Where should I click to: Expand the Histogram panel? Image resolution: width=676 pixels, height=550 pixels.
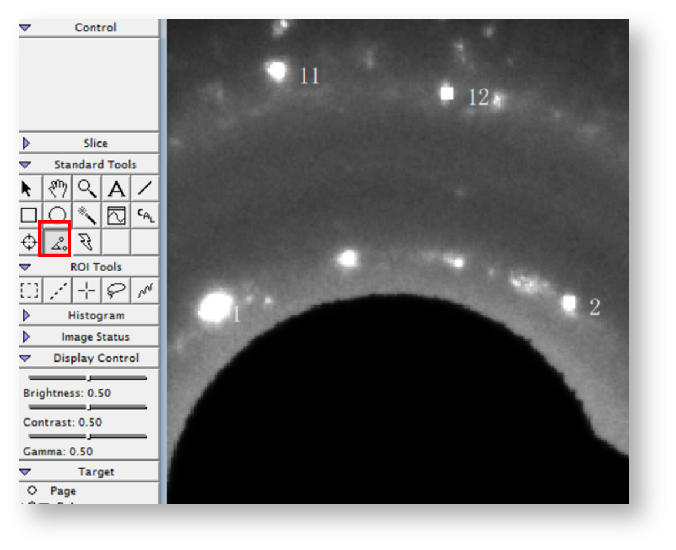pos(26,316)
